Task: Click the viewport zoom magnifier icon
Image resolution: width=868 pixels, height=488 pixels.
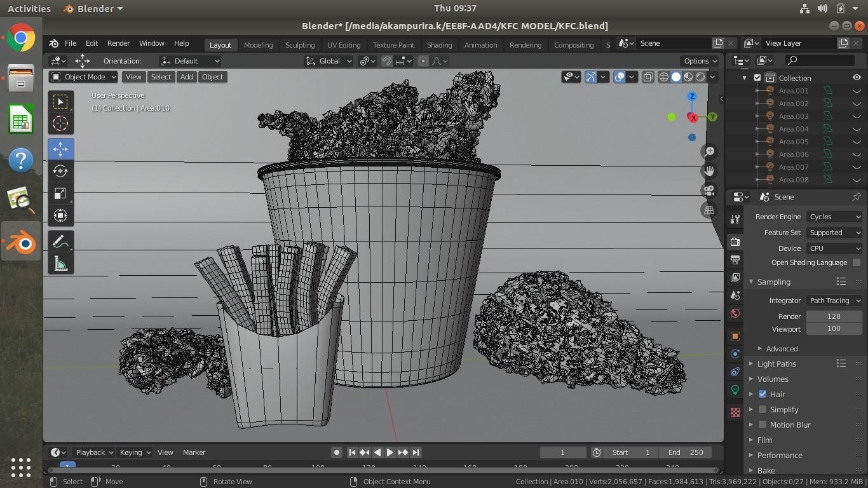Action: [x=709, y=151]
